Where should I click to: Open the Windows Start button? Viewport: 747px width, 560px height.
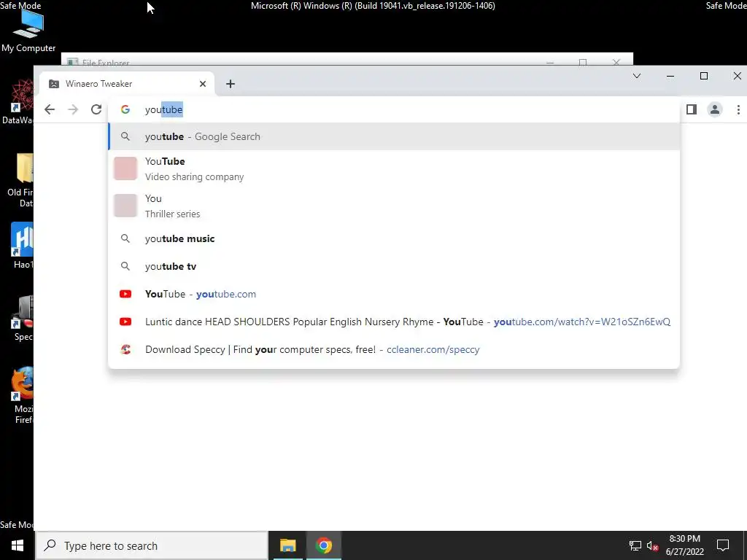coord(18,545)
